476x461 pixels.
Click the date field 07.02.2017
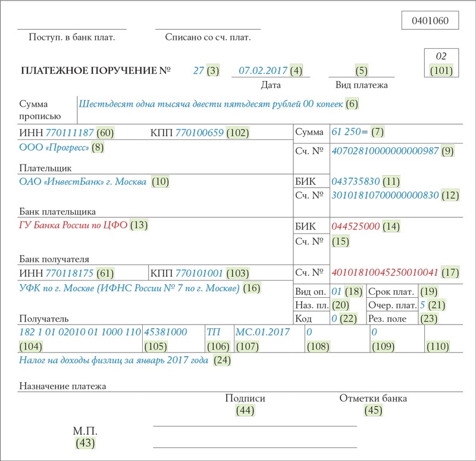coord(263,70)
